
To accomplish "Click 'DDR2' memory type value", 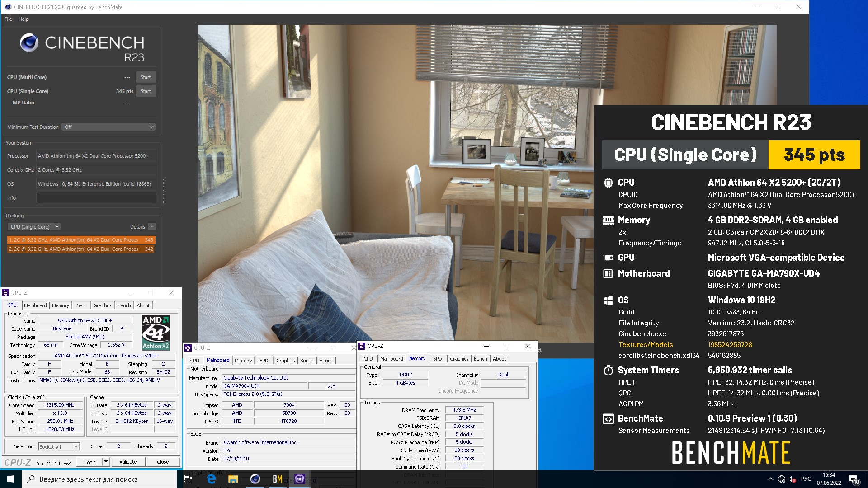I will coord(406,375).
